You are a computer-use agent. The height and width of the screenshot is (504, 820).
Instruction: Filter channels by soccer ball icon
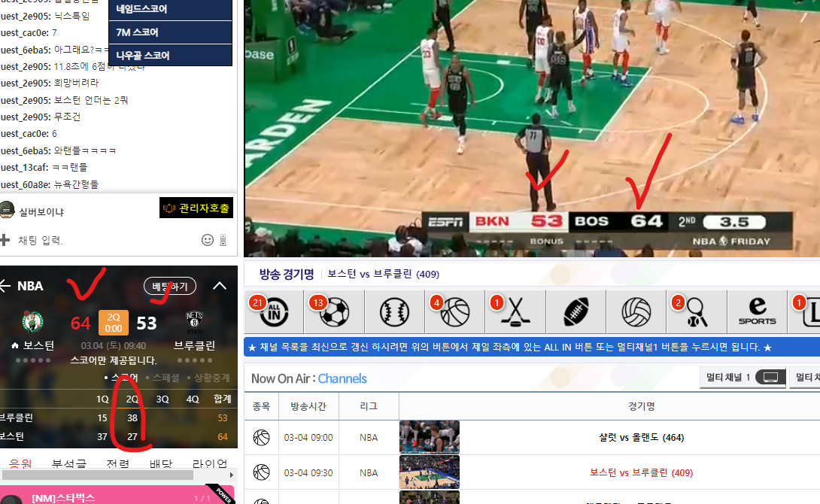click(334, 311)
